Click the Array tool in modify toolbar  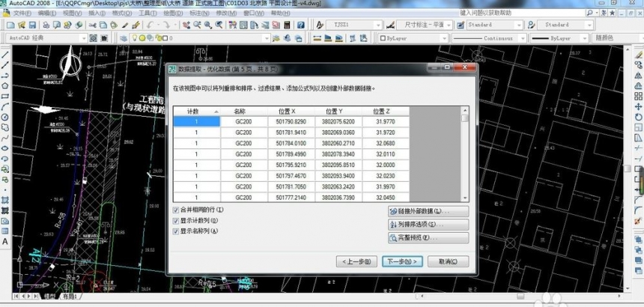(x=638, y=97)
